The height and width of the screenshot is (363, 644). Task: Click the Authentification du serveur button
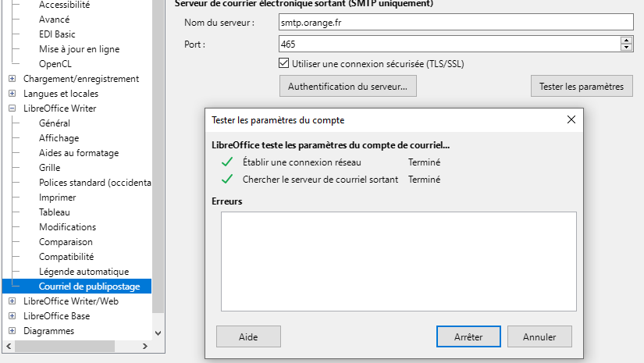tap(348, 86)
